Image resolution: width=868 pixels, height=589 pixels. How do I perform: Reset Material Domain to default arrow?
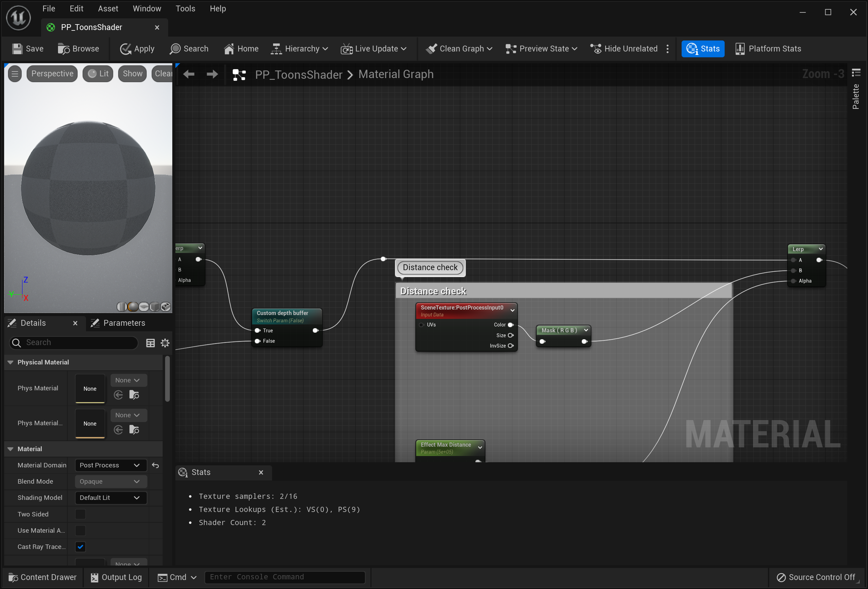(x=155, y=465)
